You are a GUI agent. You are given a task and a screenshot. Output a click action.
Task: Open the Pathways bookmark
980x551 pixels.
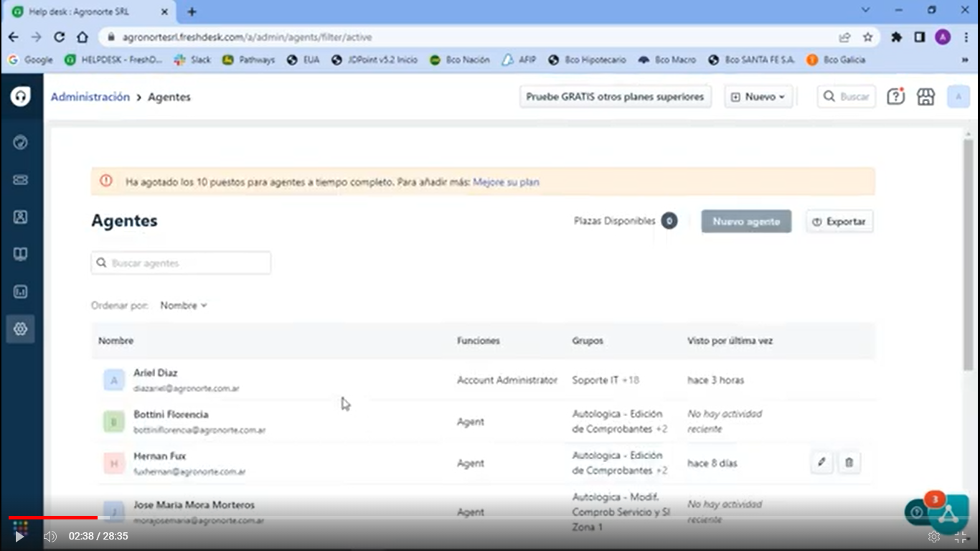pyautogui.click(x=248, y=60)
